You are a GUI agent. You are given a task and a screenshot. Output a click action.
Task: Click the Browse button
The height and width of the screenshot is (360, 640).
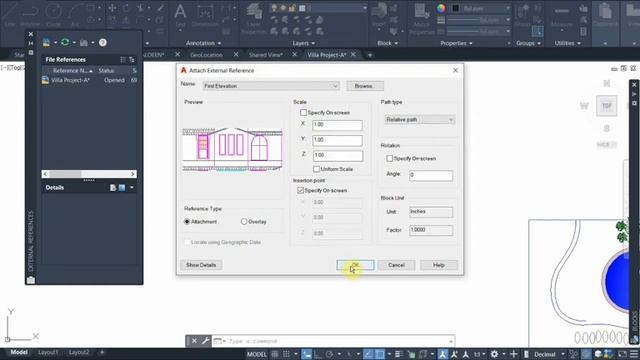coord(365,86)
